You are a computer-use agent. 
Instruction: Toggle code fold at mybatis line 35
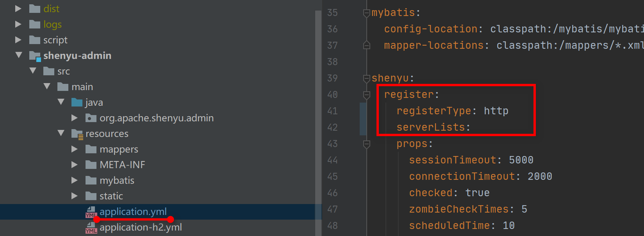[x=366, y=13]
